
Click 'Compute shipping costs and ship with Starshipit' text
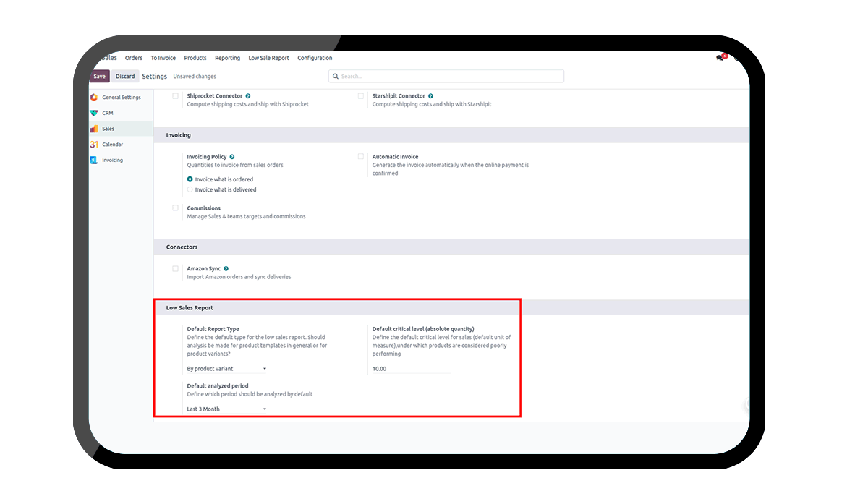tap(432, 104)
